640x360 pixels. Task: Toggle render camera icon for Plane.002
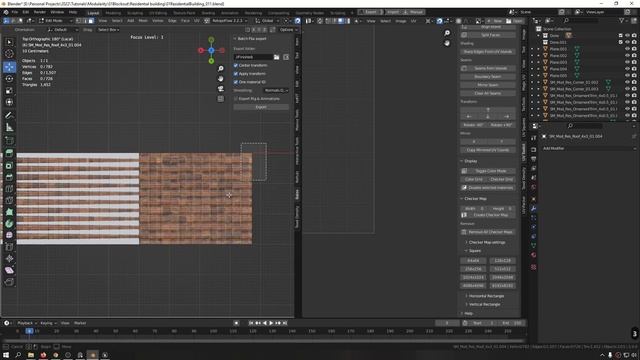coord(634,56)
